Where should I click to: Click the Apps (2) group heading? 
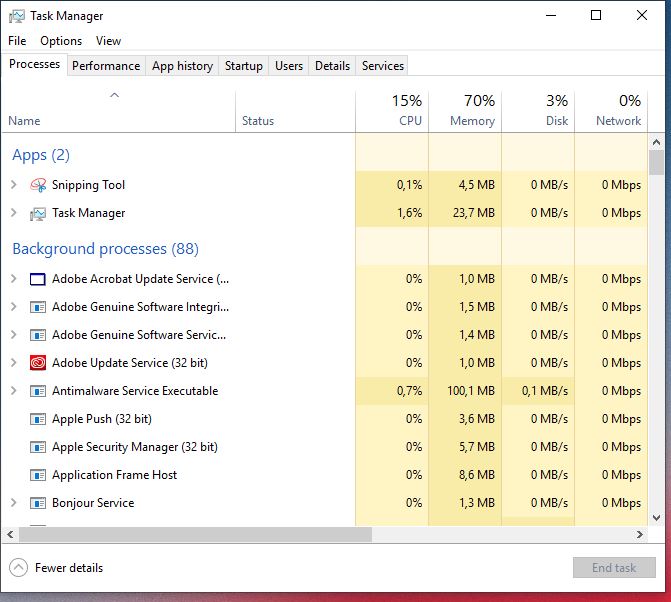[41, 155]
